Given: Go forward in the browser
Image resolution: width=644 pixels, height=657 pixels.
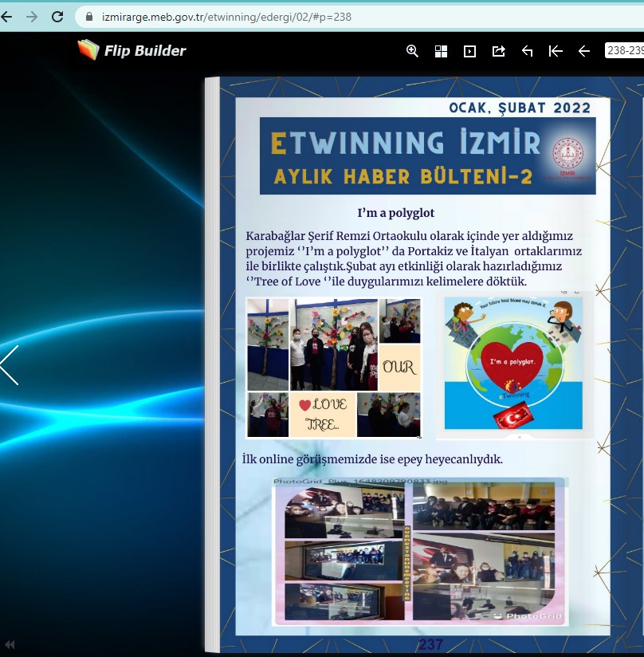Looking at the screenshot, I should tap(32, 17).
